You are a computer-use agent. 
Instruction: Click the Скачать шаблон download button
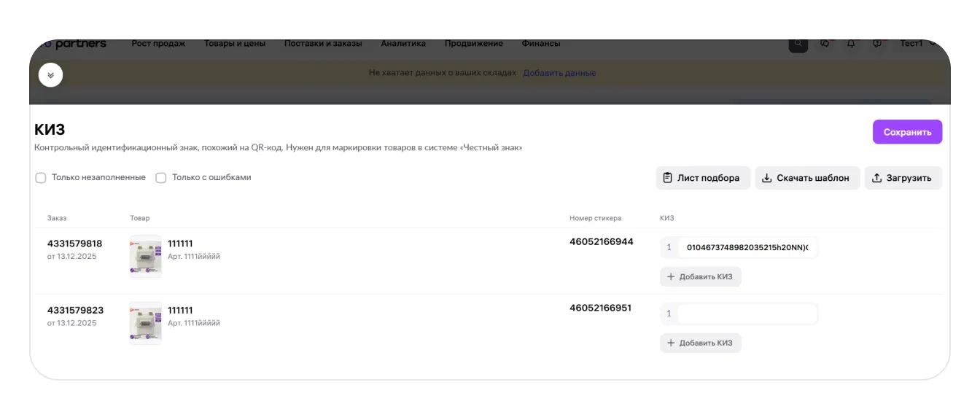806,178
